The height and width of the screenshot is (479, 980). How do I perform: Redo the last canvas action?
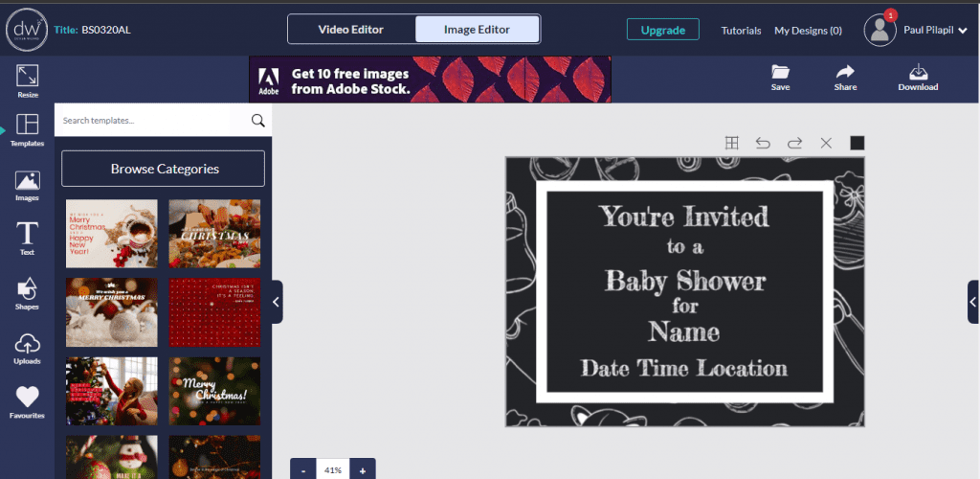pyautogui.click(x=794, y=143)
